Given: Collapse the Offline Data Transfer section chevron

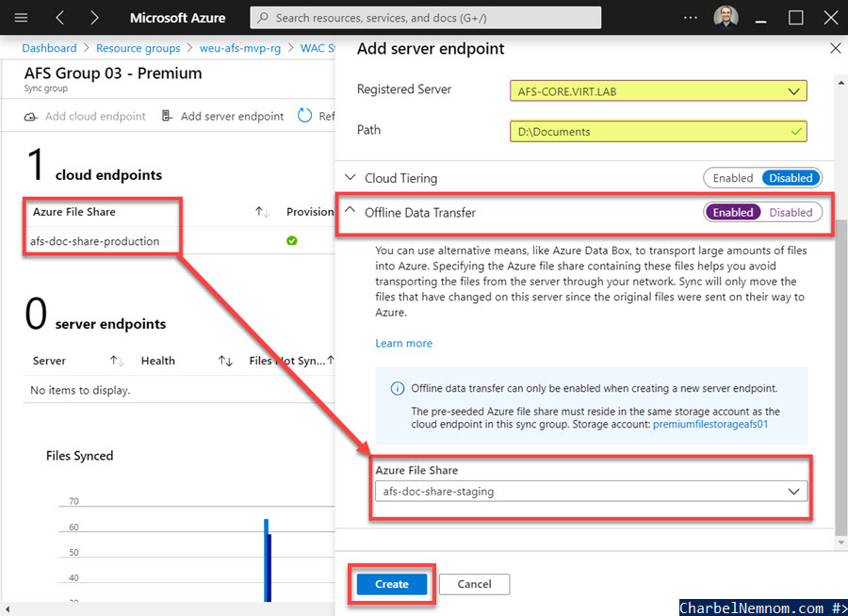Looking at the screenshot, I should click(x=351, y=210).
